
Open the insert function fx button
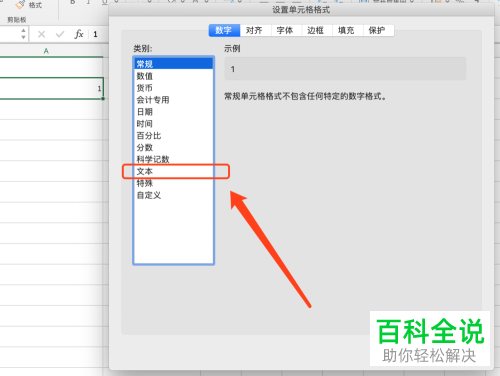click(x=79, y=34)
